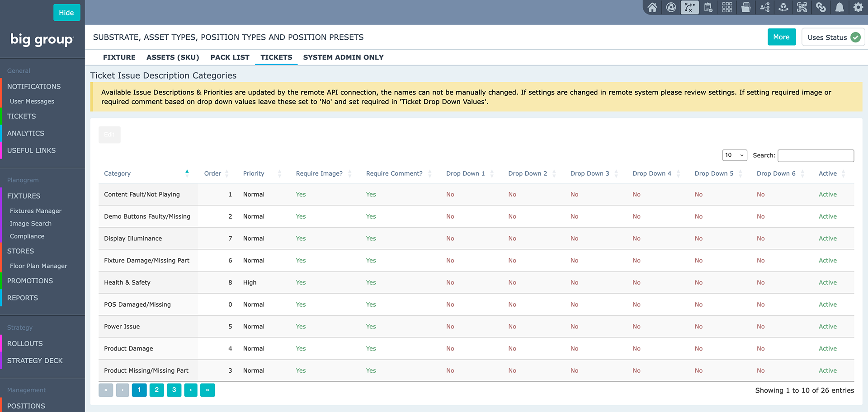Switch to the ASSETS (SKU) tab
This screenshot has width=868, height=412.
[173, 57]
